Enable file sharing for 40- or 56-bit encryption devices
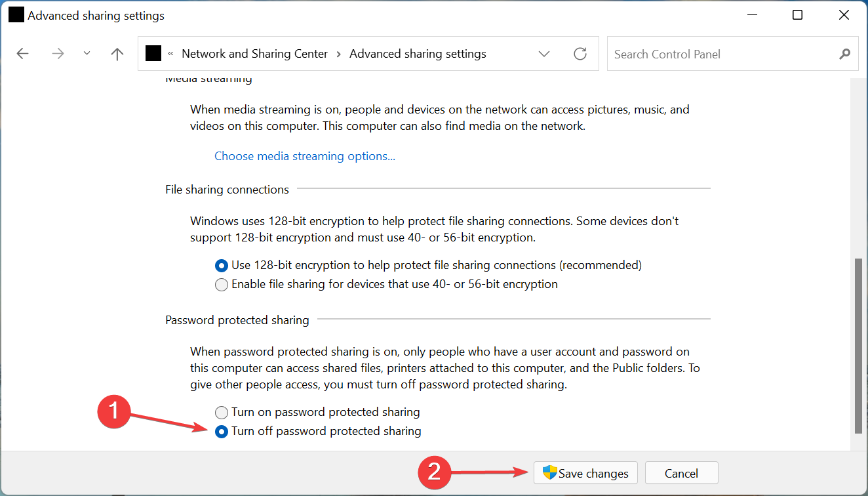 221,284
